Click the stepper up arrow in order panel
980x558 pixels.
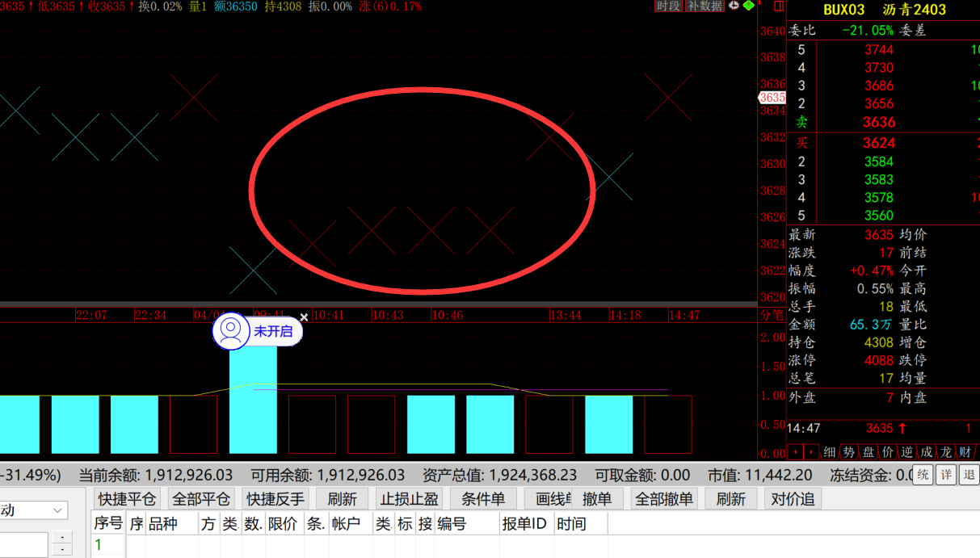[x=62, y=538]
